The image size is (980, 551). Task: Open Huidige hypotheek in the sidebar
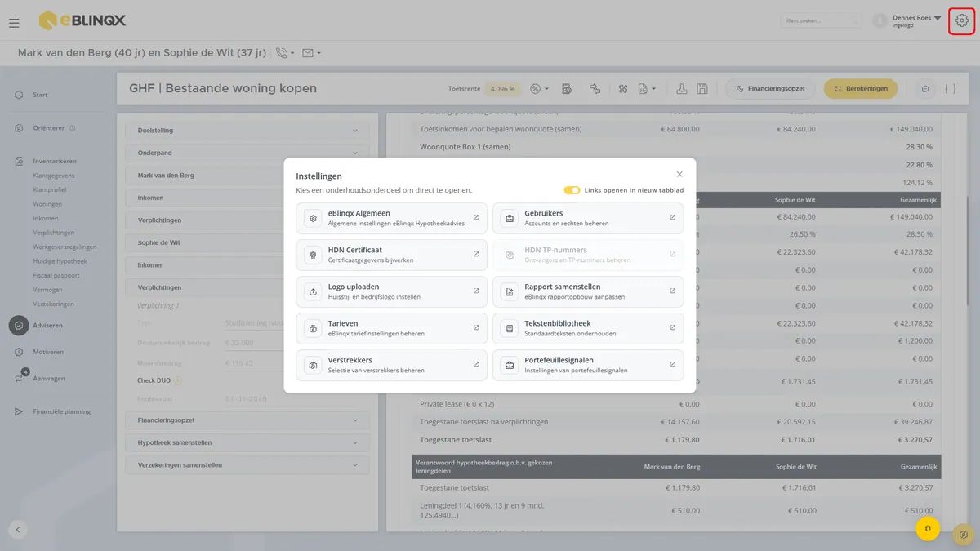(60, 261)
